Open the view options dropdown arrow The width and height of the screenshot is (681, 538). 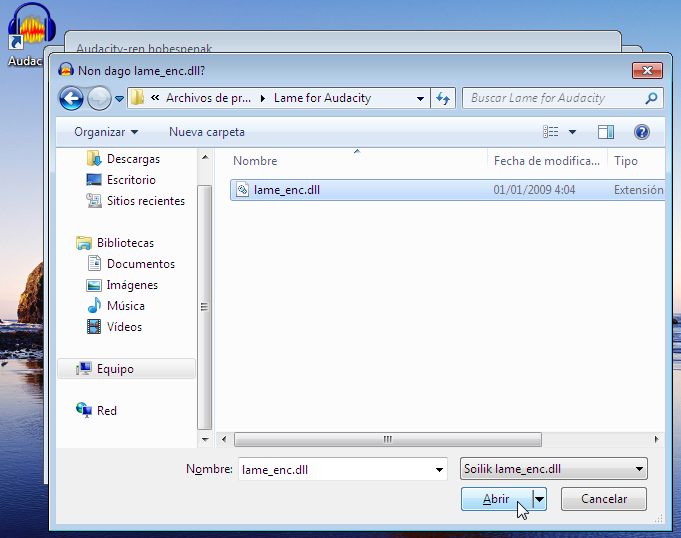pos(572,132)
